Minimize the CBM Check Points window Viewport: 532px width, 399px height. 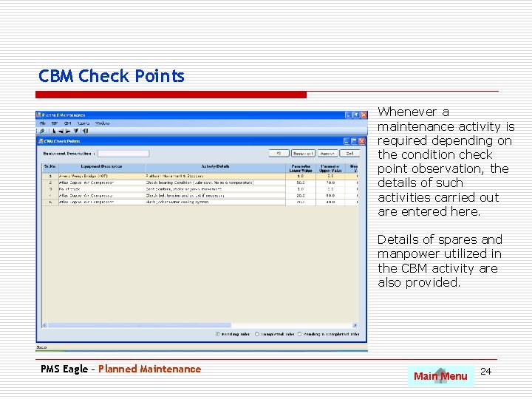click(x=347, y=141)
